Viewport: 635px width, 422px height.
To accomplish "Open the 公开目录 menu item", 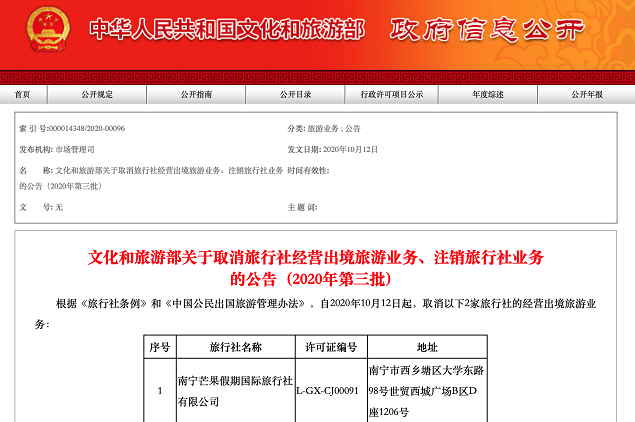I will (295, 95).
